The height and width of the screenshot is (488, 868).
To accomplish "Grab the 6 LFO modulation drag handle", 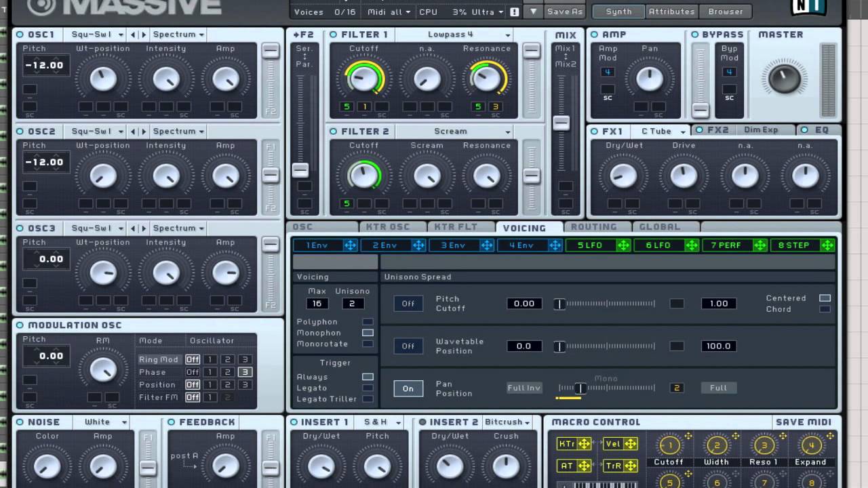I will click(692, 245).
